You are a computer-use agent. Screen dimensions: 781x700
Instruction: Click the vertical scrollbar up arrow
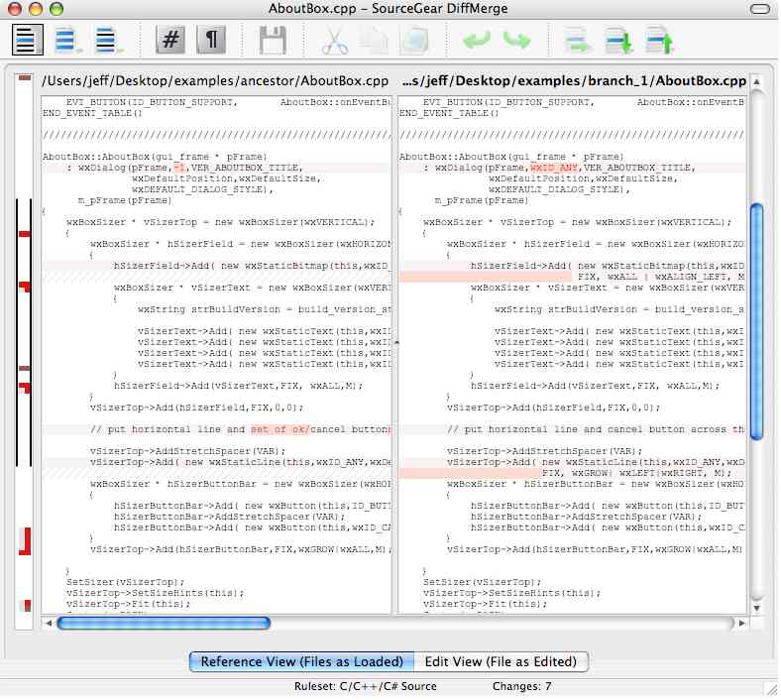tap(756, 81)
